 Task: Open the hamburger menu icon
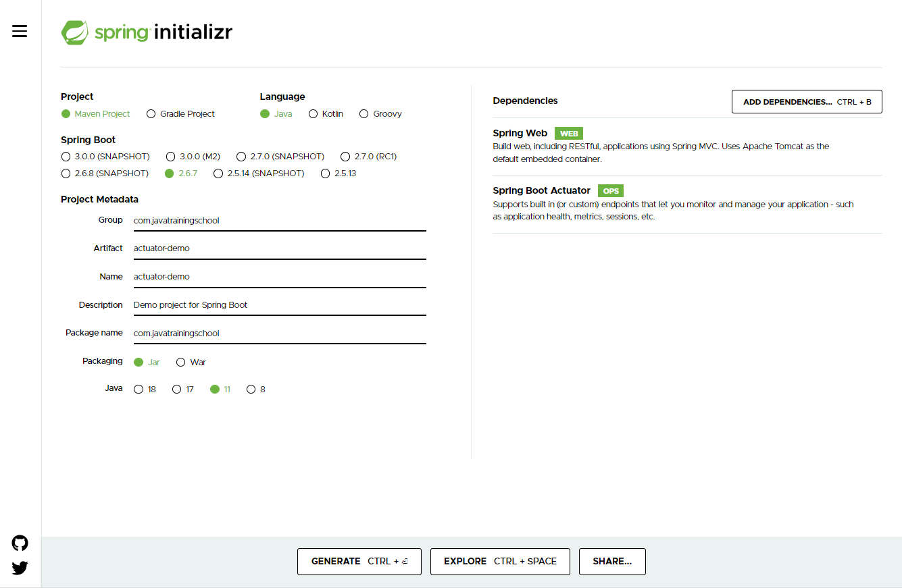point(20,31)
